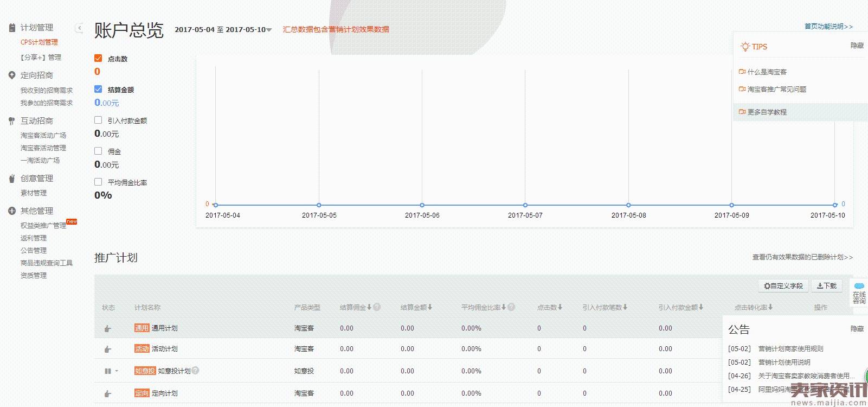Open 查看仍有效果数据的已删除计划>> link
The height and width of the screenshot is (407, 868).
tap(802, 257)
